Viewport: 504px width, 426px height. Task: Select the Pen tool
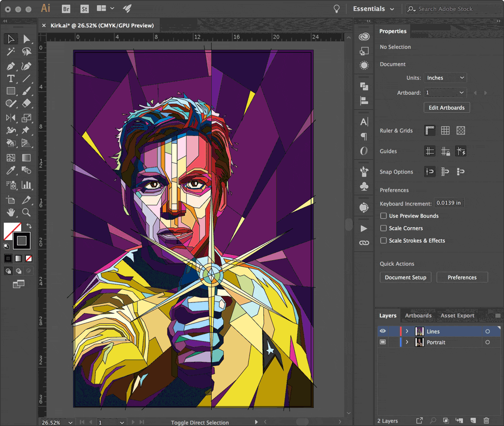pos(10,66)
